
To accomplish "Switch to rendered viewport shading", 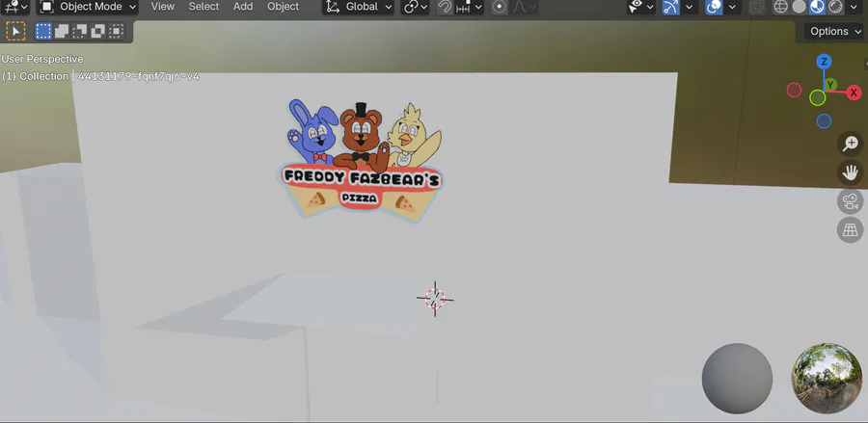I will (835, 7).
